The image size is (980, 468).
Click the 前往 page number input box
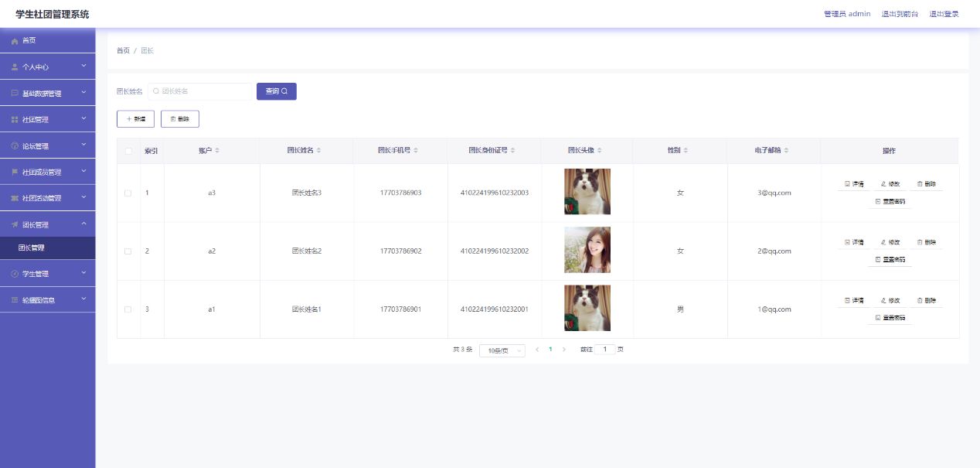tap(605, 350)
